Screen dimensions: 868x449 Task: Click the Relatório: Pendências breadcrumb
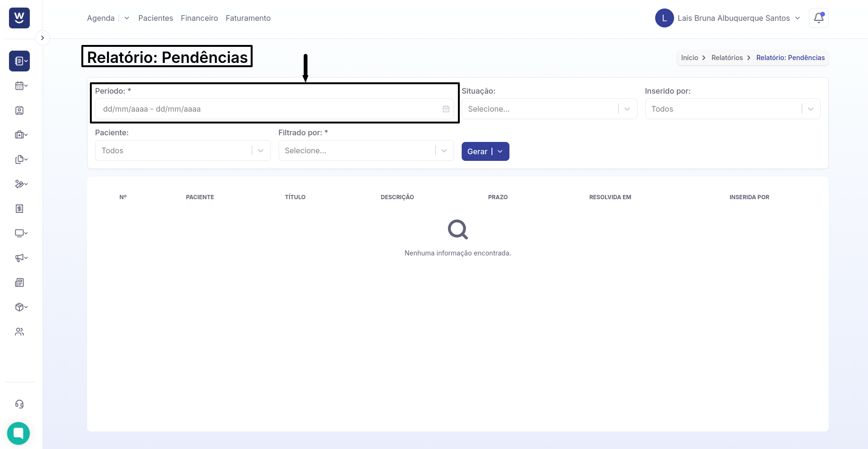(x=790, y=58)
